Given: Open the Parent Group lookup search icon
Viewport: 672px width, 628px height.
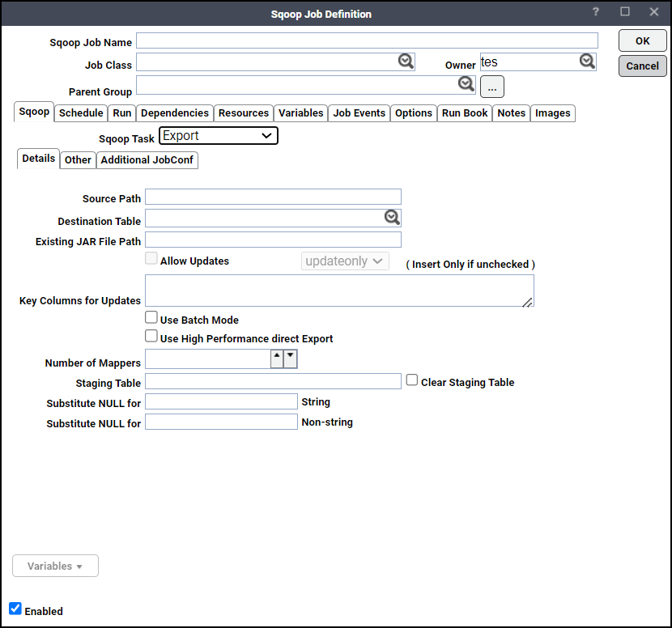Looking at the screenshot, I should (466, 83).
